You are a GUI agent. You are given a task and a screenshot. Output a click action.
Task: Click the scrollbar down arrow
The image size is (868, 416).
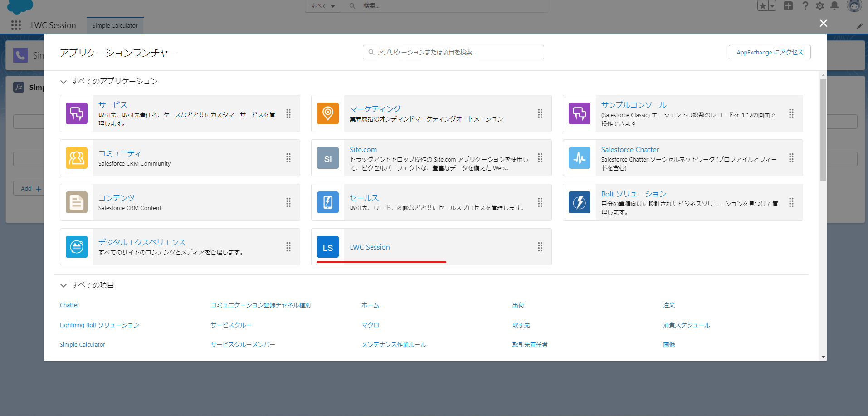click(x=823, y=357)
